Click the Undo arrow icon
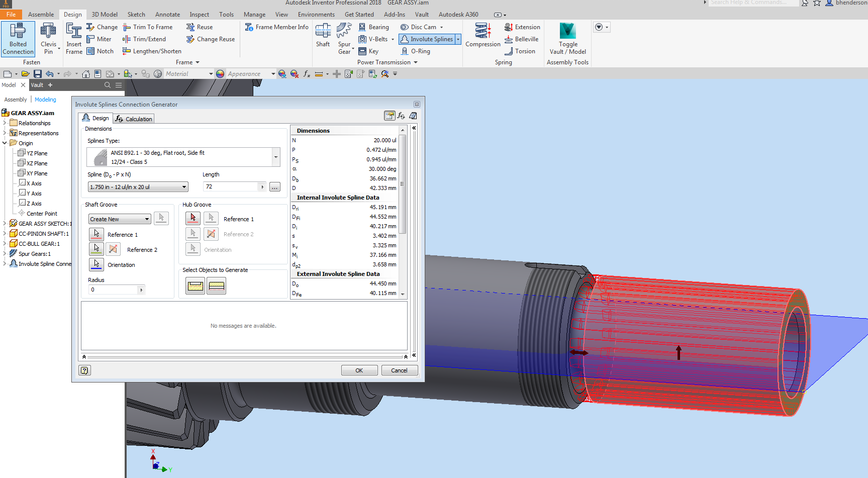The height and width of the screenshot is (478, 868). [x=49, y=74]
